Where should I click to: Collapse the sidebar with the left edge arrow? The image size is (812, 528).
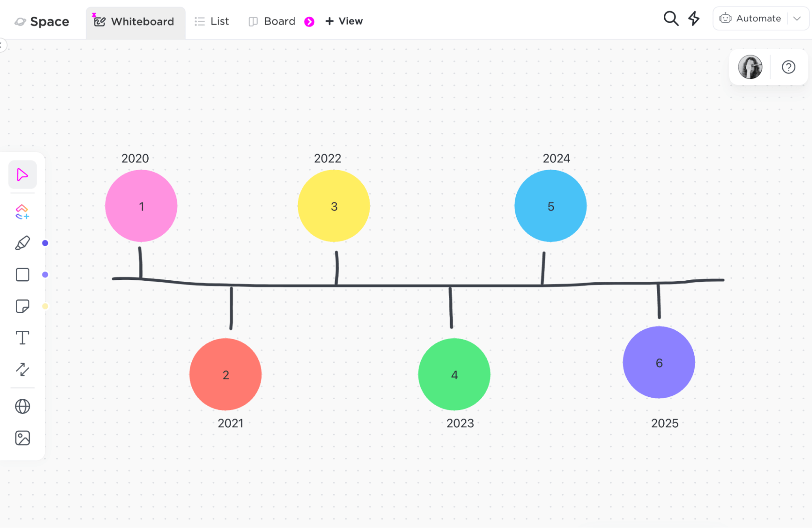coord(2,45)
